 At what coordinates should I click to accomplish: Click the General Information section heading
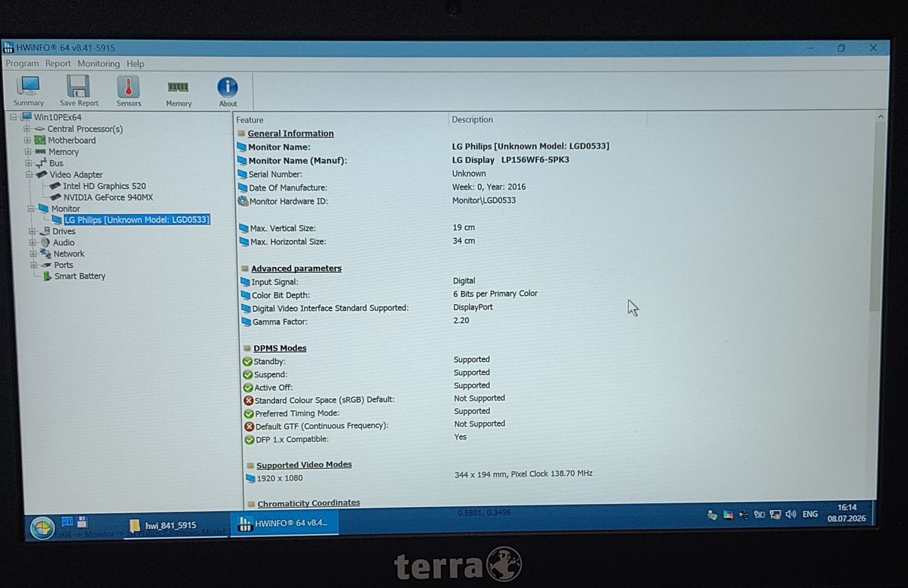tap(290, 133)
